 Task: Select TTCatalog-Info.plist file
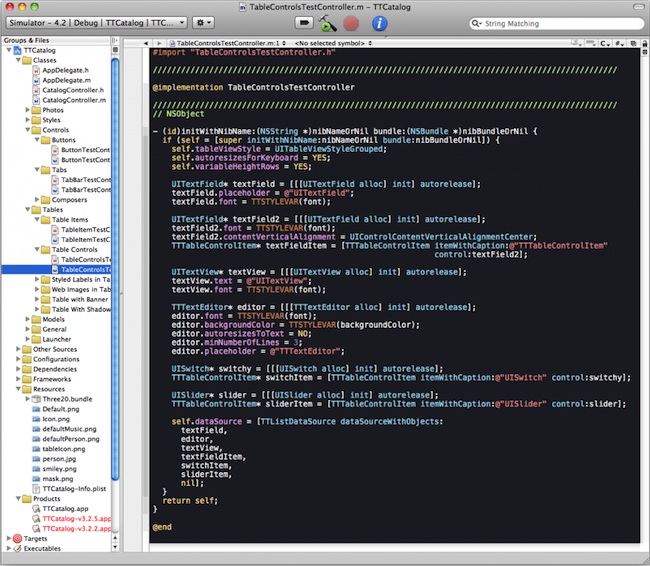(x=76, y=488)
